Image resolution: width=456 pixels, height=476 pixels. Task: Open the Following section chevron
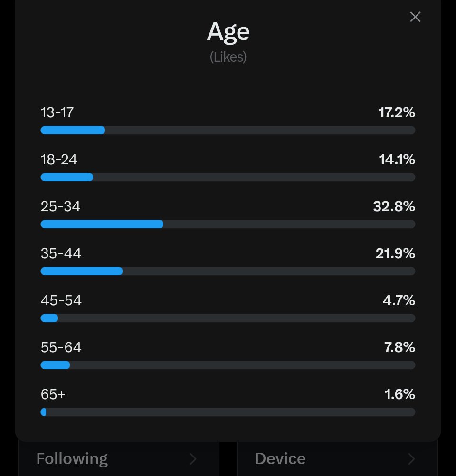(193, 459)
